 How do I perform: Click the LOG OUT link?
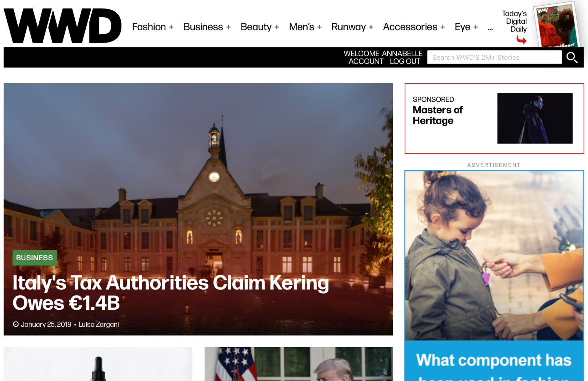tap(405, 61)
